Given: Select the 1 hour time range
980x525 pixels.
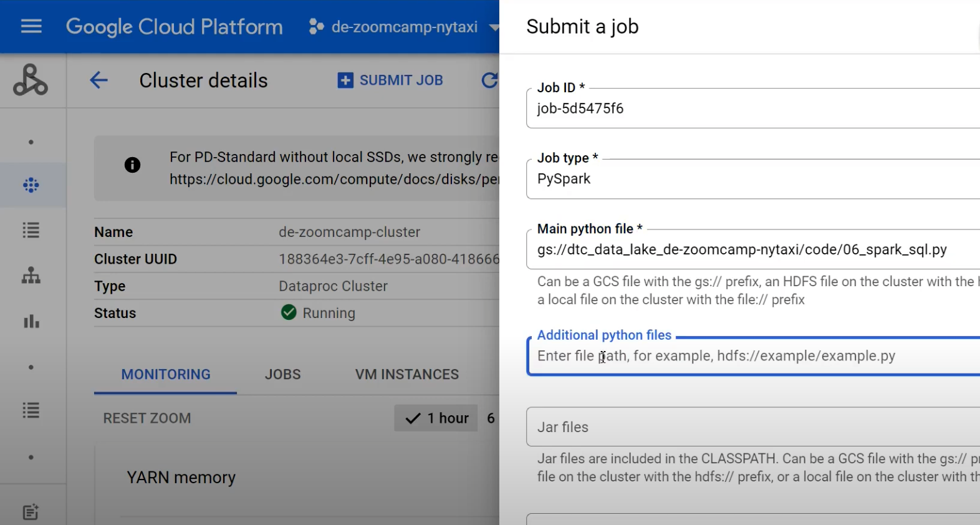Looking at the screenshot, I should coord(436,418).
